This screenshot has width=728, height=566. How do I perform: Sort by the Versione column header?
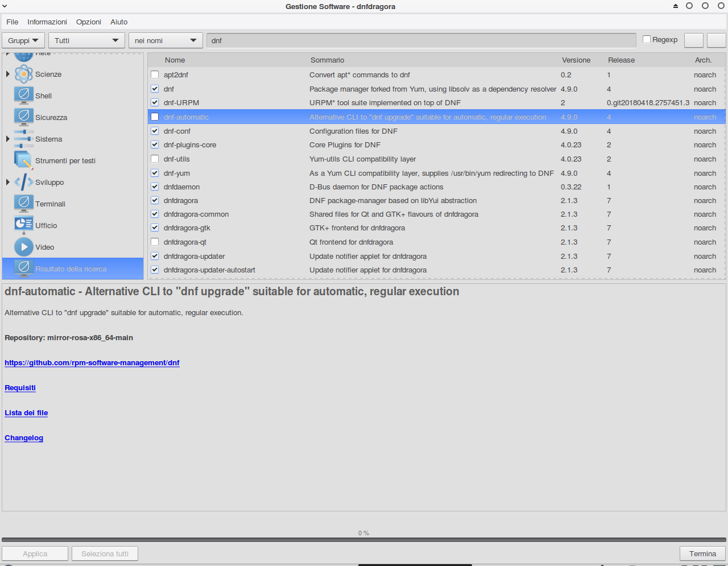coord(576,60)
